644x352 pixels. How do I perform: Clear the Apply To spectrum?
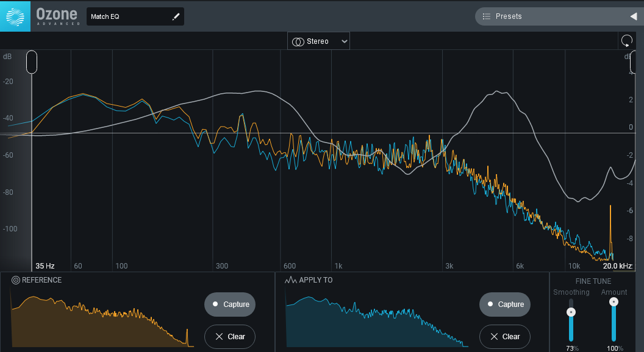point(505,336)
